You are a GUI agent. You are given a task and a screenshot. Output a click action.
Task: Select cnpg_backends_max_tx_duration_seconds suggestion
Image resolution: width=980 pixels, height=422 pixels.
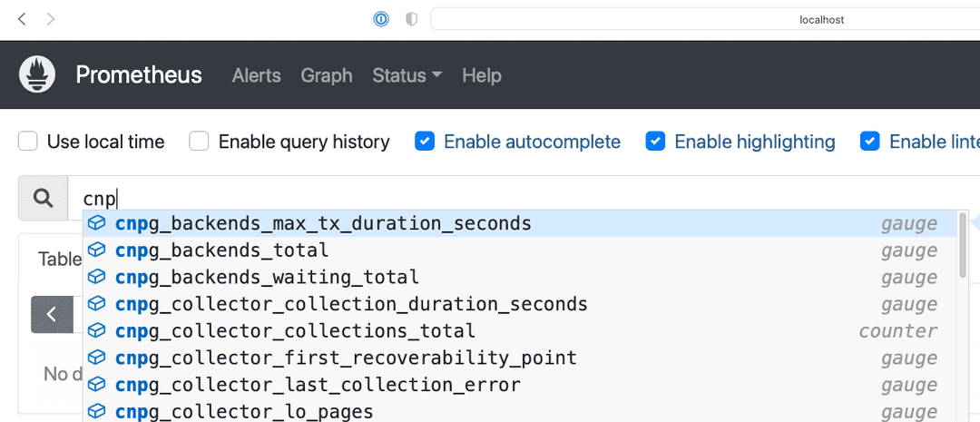pos(323,223)
